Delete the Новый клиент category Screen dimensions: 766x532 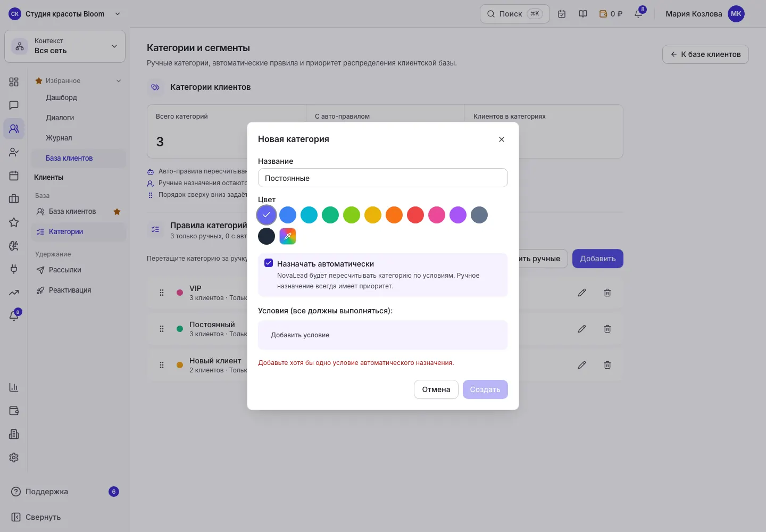click(x=607, y=365)
